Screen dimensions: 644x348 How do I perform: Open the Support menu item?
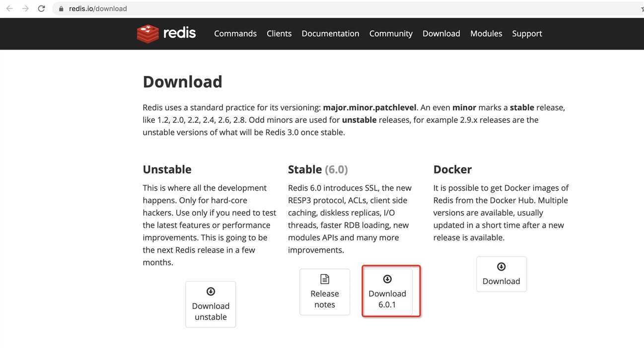pyautogui.click(x=527, y=33)
